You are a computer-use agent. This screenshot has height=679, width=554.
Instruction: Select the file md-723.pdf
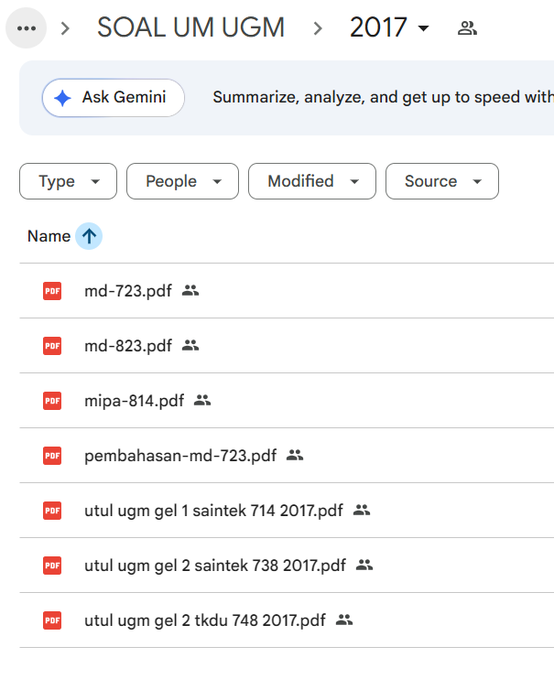pos(128,291)
